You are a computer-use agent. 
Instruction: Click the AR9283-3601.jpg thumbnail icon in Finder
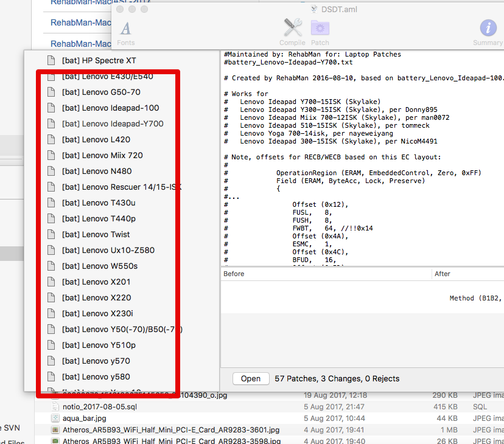pos(55,430)
